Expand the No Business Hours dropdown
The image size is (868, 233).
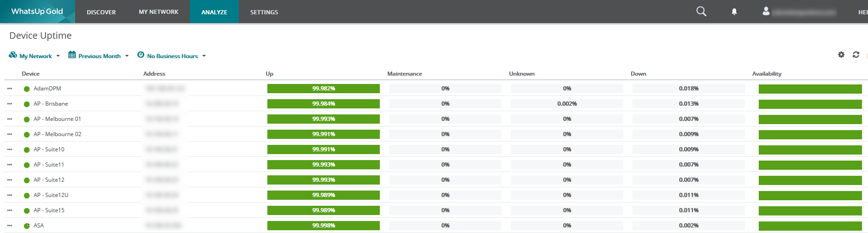[172, 56]
